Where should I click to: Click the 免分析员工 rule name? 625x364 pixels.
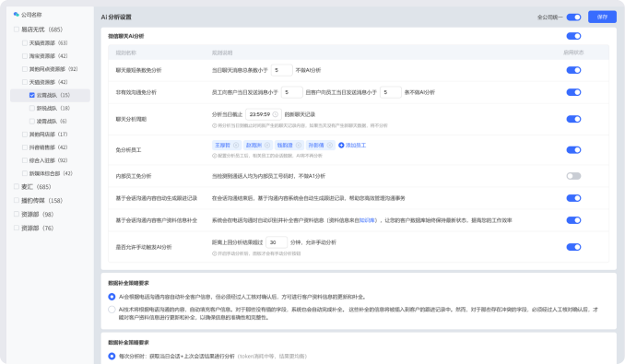[128, 150]
